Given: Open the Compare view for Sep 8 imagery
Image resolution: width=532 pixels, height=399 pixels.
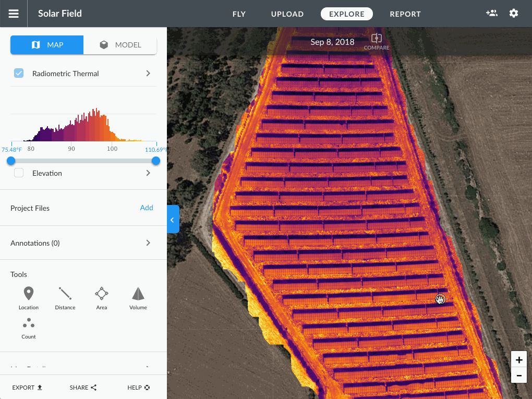Looking at the screenshot, I should pos(377,42).
